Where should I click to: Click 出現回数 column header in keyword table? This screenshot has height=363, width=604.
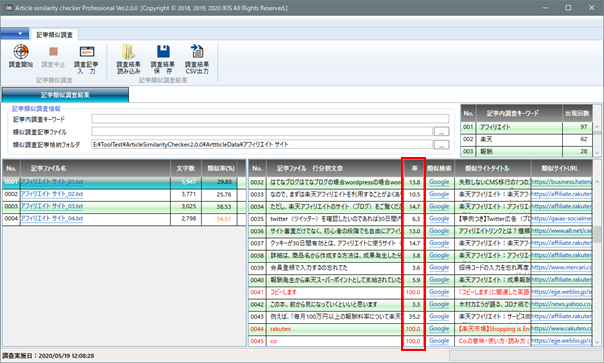(x=577, y=113)
